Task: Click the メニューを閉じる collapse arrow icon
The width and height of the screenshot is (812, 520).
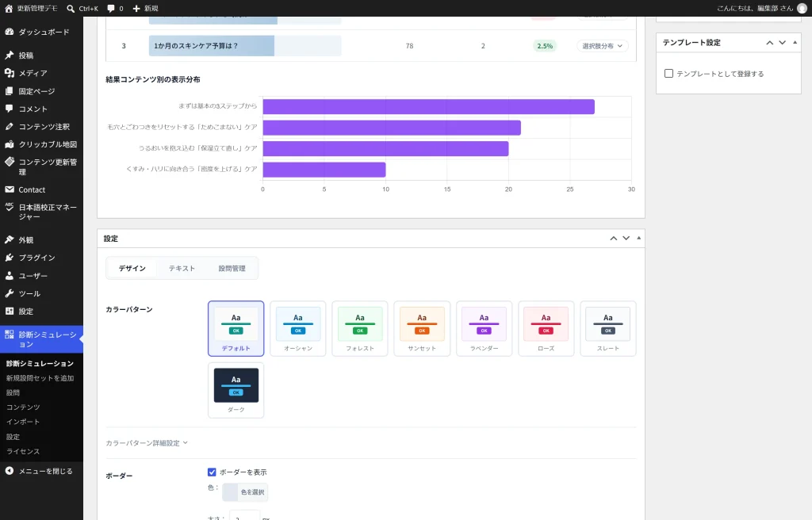Action: click(x=10, y=471)
